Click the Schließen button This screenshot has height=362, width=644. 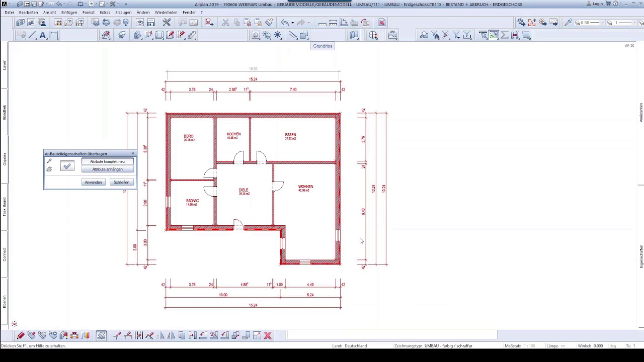(121, 182)
